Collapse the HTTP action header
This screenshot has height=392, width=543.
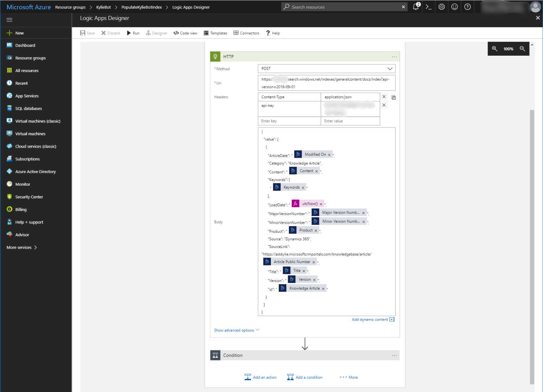click(305, 57)
